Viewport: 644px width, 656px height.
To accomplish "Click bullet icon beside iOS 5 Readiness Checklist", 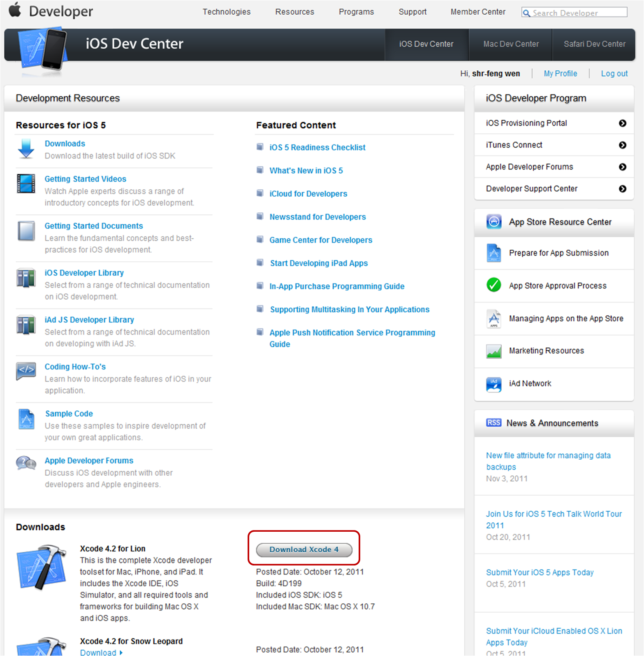I will (260, 147).
